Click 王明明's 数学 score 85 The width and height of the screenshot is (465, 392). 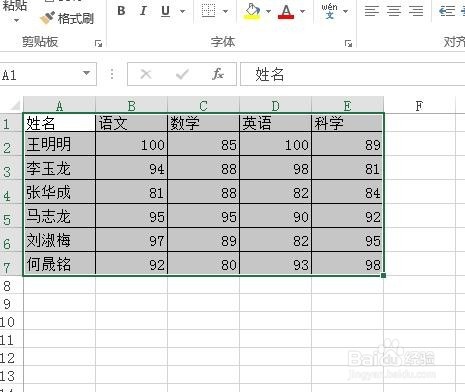tap(203, 144)
